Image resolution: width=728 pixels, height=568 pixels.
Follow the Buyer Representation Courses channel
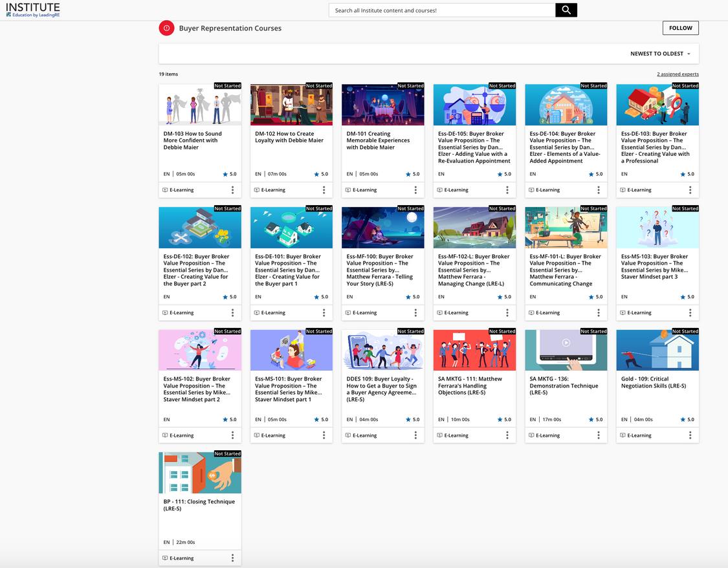click(x=680, y=28)
